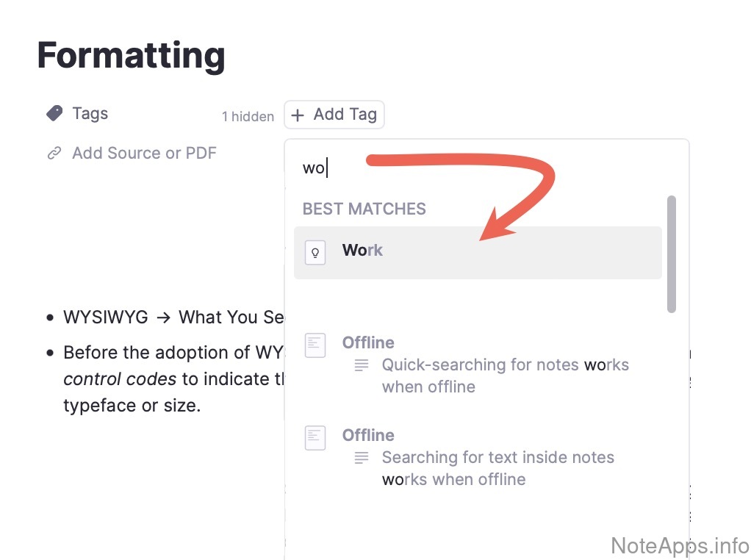Click Add Source or PDF

(x=144, y=153)
